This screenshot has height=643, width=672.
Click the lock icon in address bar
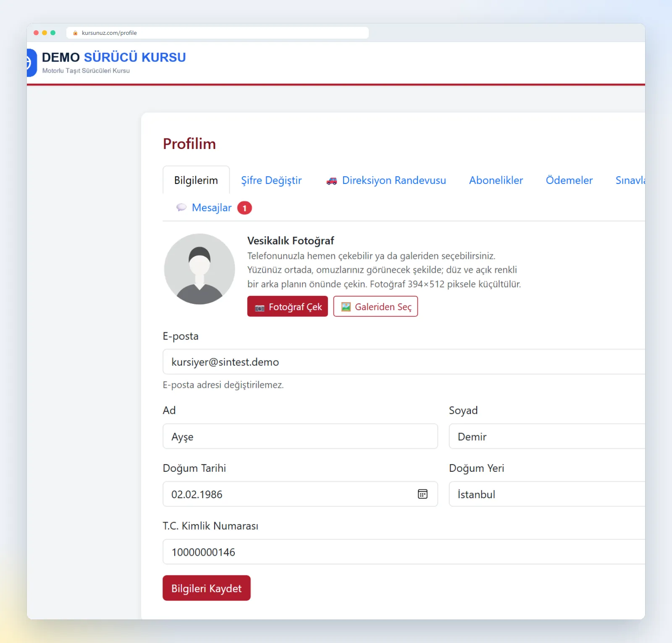coord(76,33)
